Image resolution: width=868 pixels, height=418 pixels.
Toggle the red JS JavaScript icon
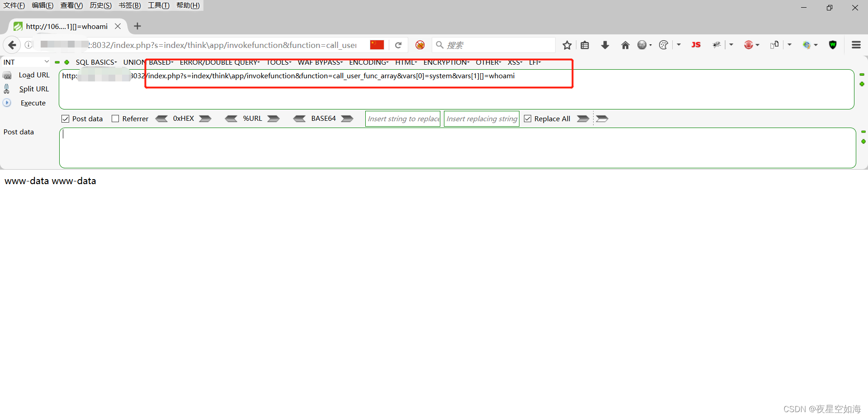(696, 45)
